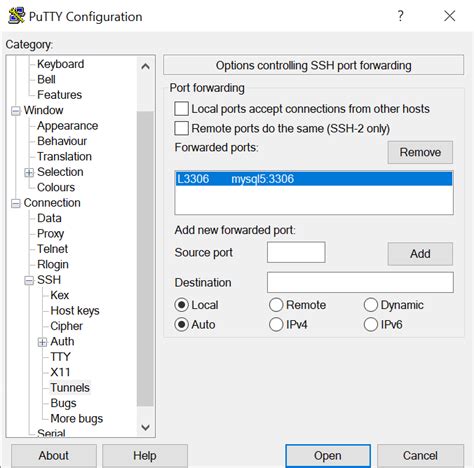The width and height of the screenshot is (474, 468).
Task: Open the Appearance category
Action: point(67,126)
